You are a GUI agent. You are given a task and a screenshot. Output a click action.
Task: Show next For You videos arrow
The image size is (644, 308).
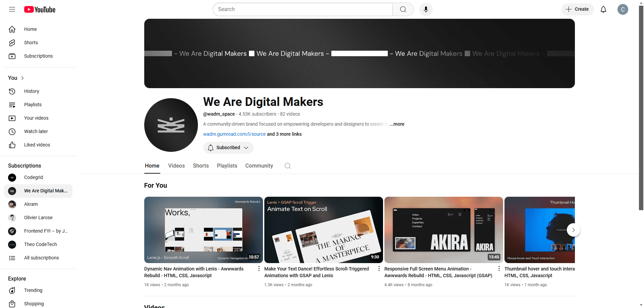[574, 230]
